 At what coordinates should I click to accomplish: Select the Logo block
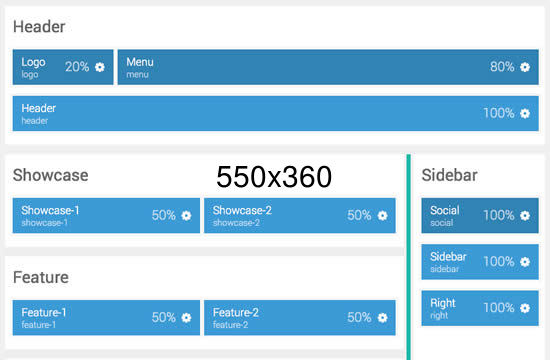[63, 67]
